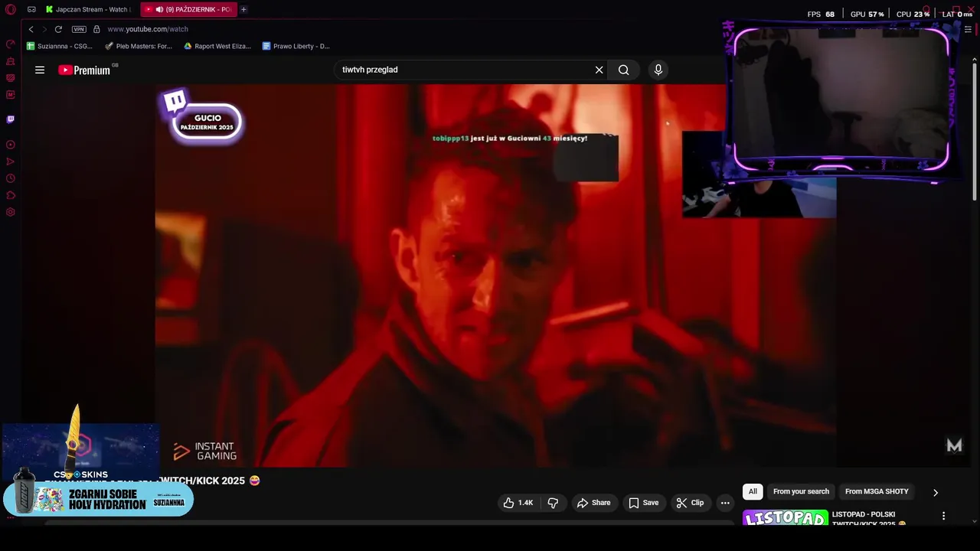Dislike the video with thumbs down
This screenshot has width=980, height=551.
pos(553,503)
